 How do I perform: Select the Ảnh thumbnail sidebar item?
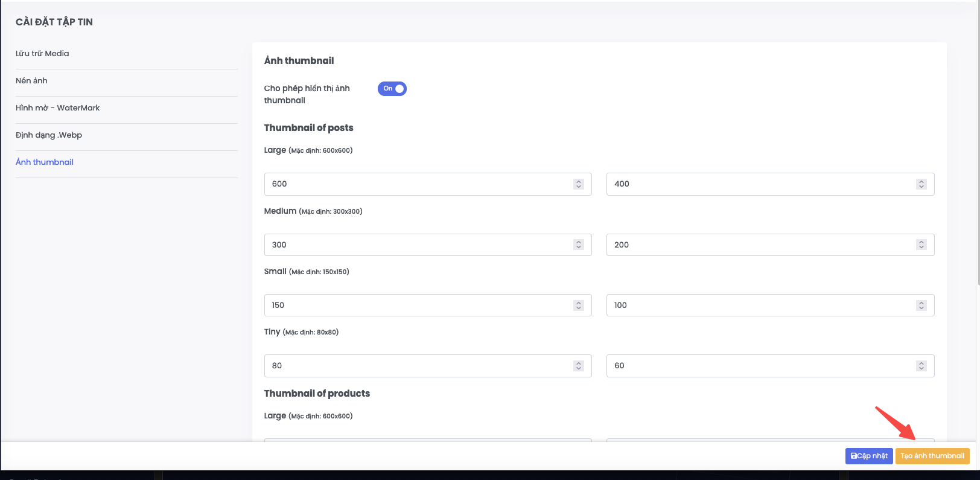(45, 162)
